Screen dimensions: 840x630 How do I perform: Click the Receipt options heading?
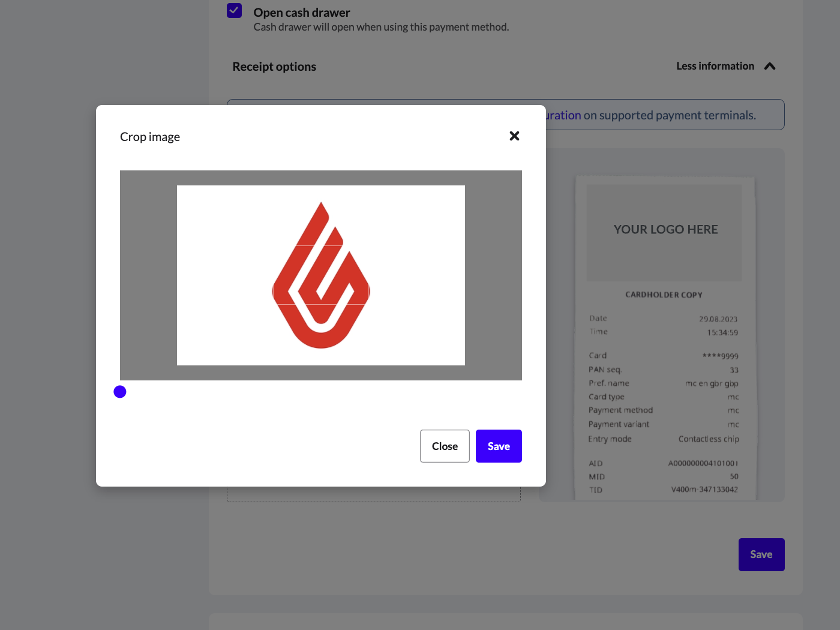click(274, 67)
